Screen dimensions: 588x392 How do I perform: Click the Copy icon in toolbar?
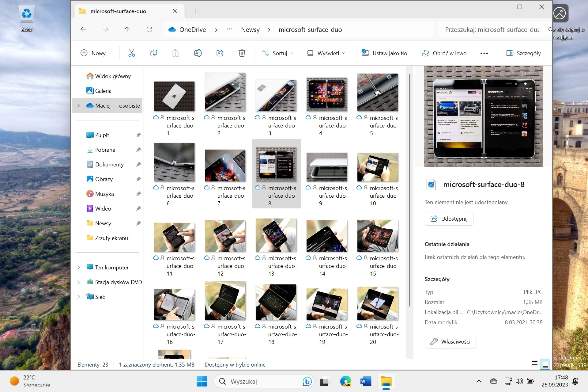[154, 53]
